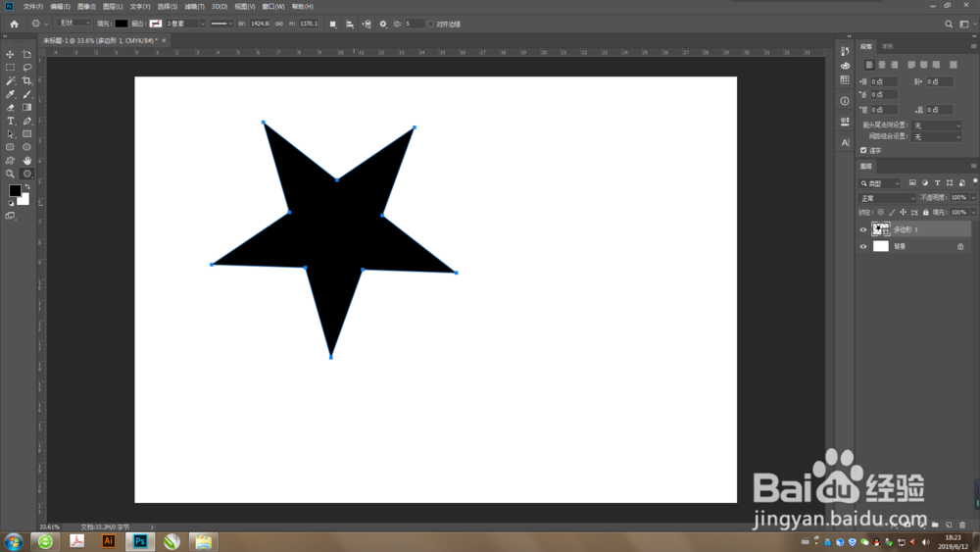The image size is (980, 552).
Task: Open stroke line style dropdown
Action: click(221, 24)
